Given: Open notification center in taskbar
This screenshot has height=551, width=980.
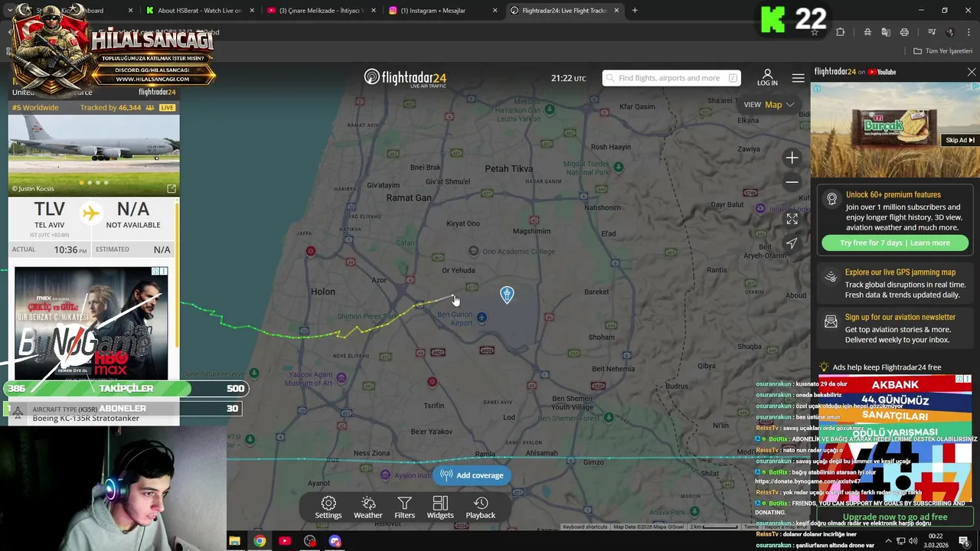Looking at the screenshot, I should pos(964,541).
